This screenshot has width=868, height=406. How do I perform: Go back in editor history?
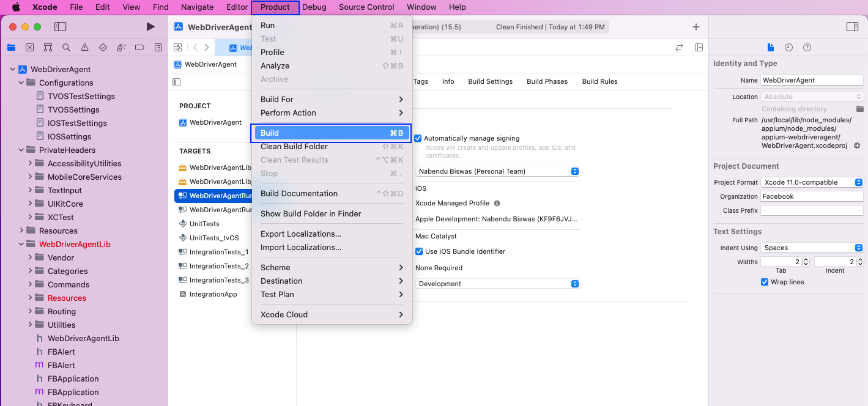tap(195, 48)
